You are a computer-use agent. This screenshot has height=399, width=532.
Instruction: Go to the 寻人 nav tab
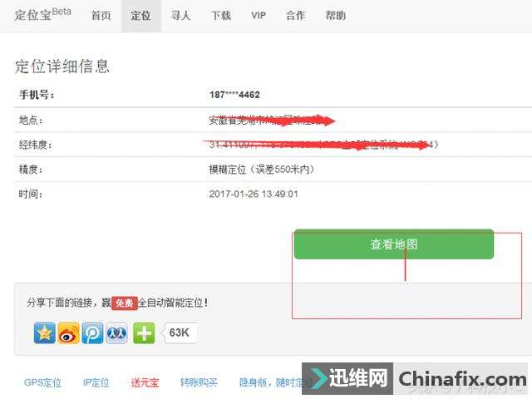tap(181, 16)
